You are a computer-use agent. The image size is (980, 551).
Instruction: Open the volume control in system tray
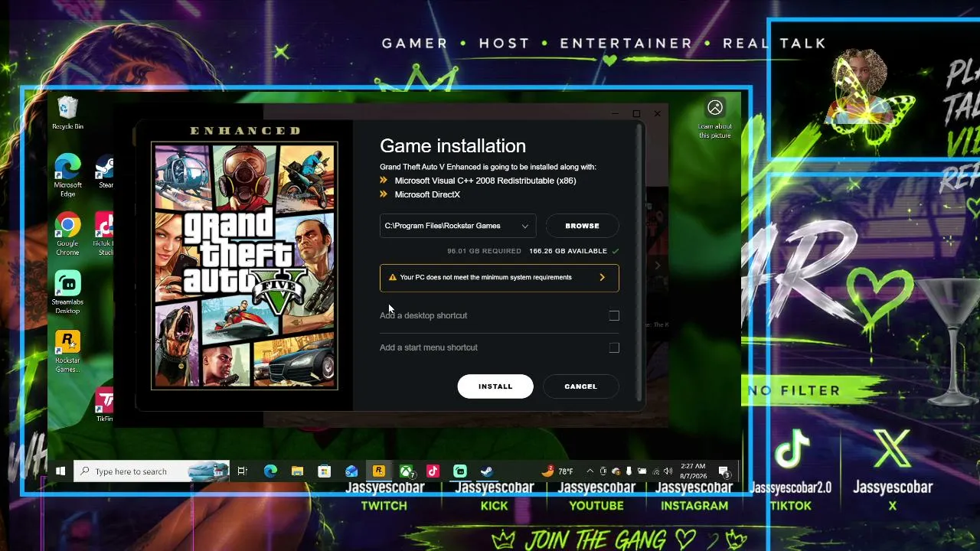pyautogui.click(x=668, y=471)
